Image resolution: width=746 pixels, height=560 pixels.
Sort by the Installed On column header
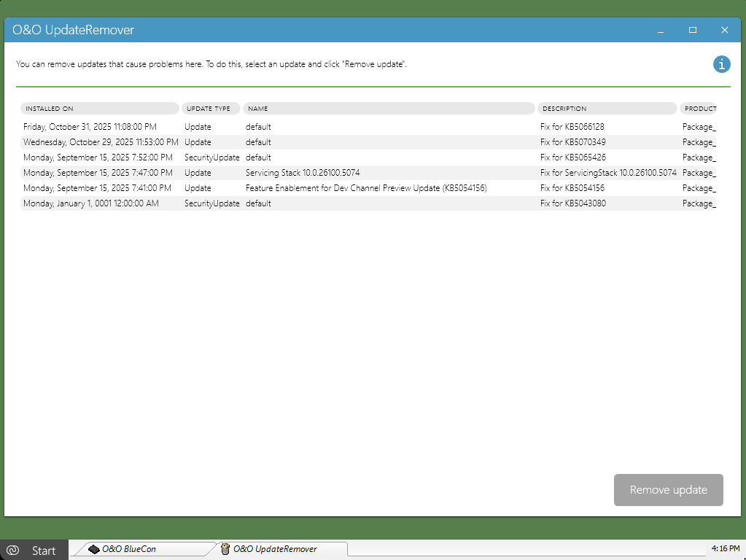click(99, 109)
